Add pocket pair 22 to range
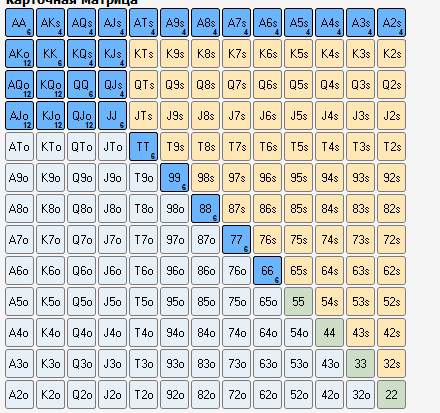Viewport: 440px width, 413px height. coord(391,395)
